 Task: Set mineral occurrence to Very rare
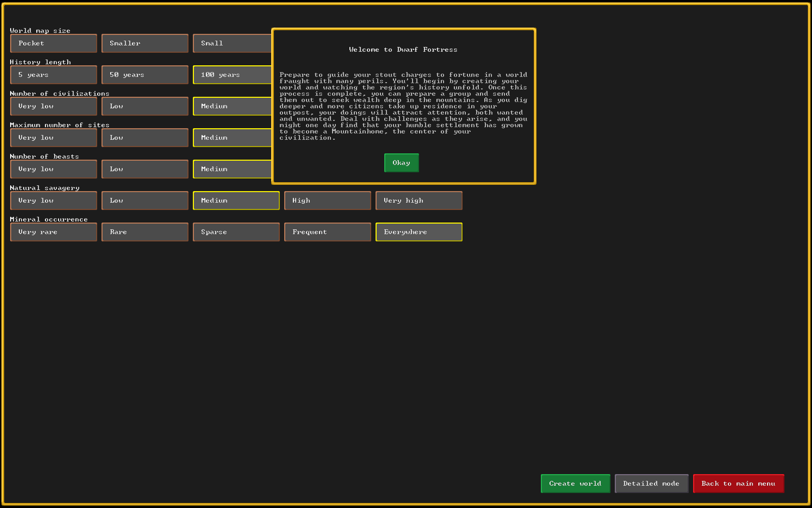tap(54, 232)
